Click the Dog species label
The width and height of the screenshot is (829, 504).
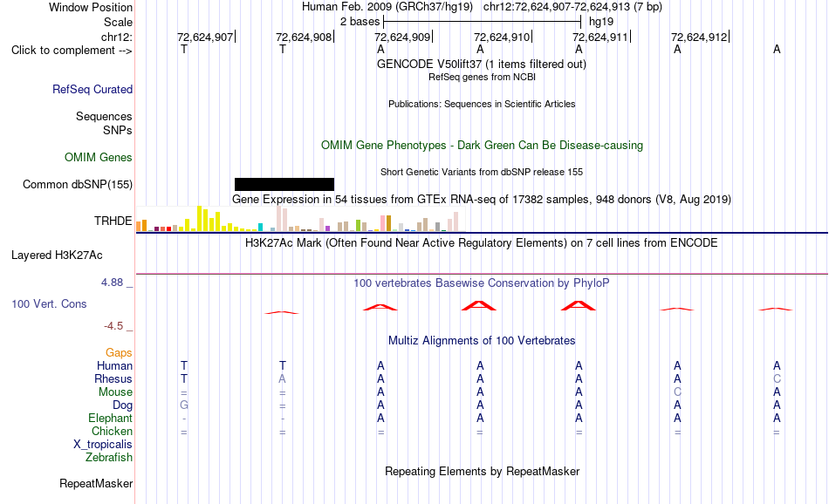[122, 405]
